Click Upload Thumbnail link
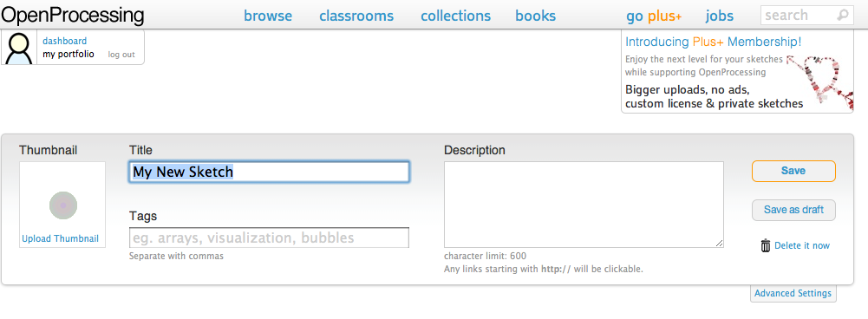 (x=61, y=238)
